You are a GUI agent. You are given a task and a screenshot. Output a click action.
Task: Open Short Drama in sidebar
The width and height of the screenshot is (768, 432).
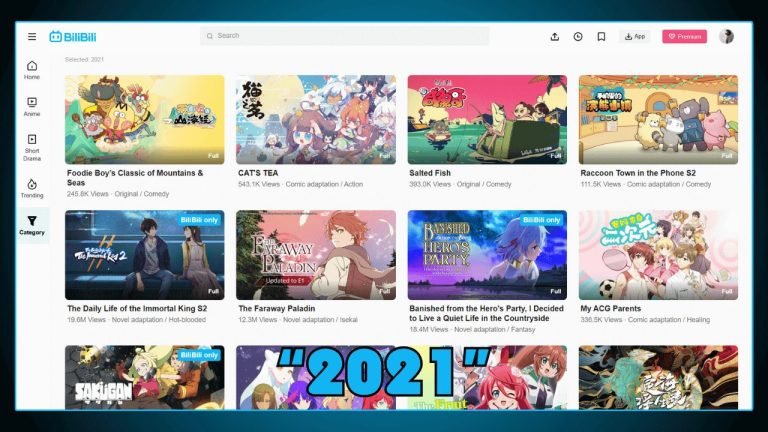(x=32, y=144)
